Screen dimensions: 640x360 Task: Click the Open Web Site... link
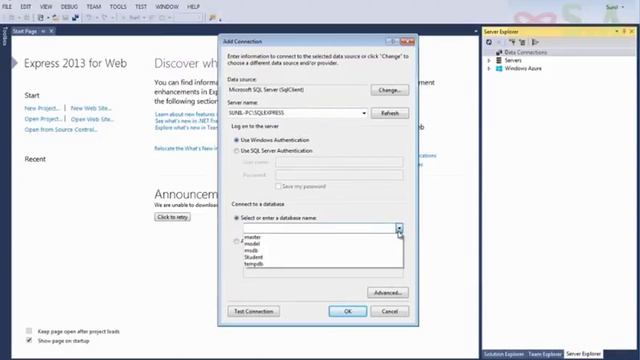click(x=92, y=119)
